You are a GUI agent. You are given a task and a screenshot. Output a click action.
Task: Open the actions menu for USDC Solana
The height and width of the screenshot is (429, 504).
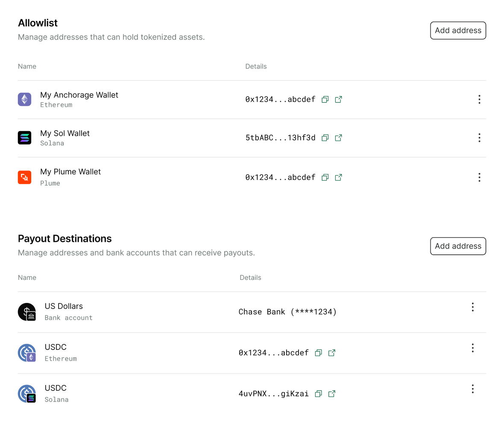(473, 389)
